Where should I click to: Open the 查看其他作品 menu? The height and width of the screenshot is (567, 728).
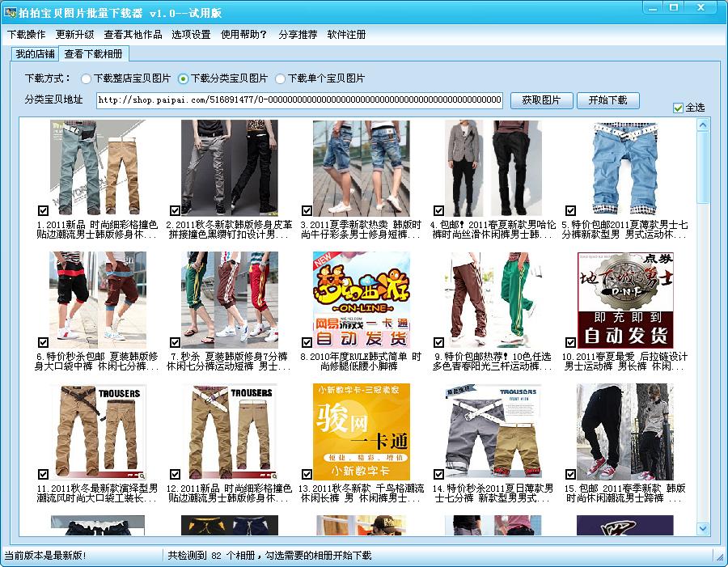pos(133,34)
